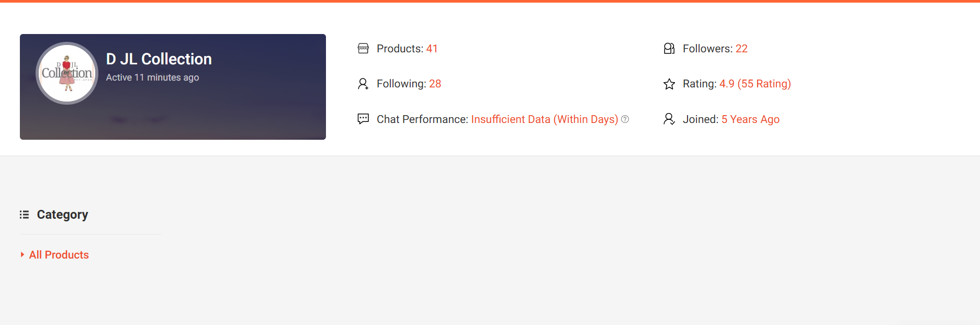Click the 'Insufficient Data (Within Days)' text
This screenshot has height=325, width=980.
pyautogui.click(x=544, y=119)
